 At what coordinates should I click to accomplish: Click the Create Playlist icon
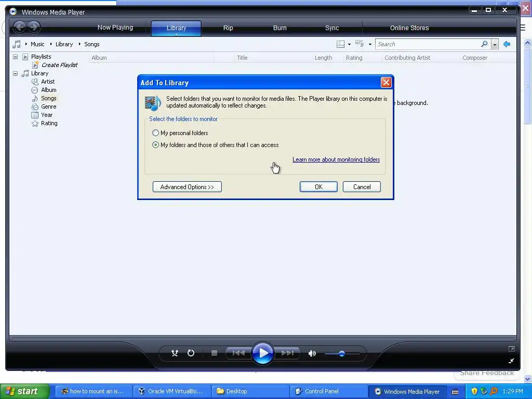click(35, 65)
